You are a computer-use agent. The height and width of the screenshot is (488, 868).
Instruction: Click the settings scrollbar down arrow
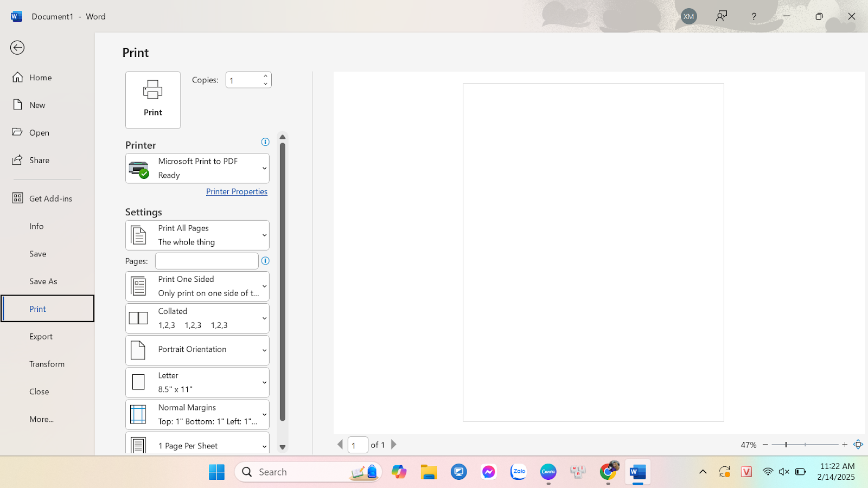tap(282, 447)
